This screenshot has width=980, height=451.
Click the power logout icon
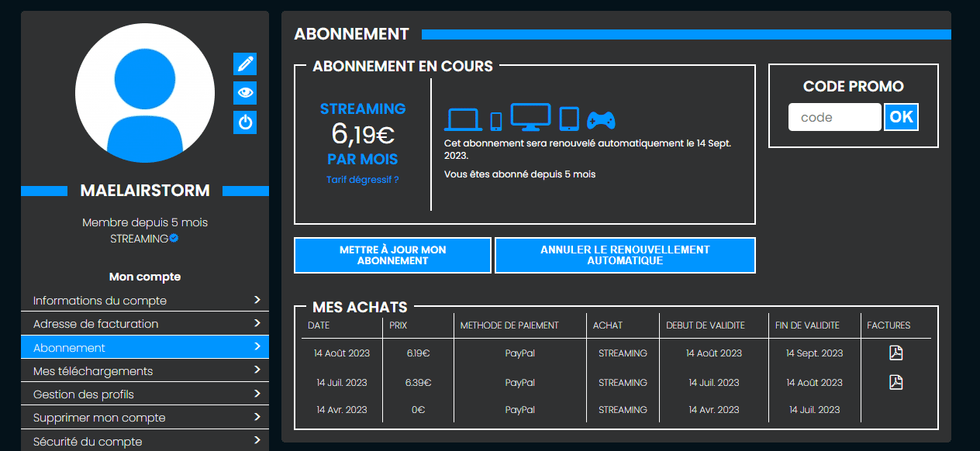click(x=245, y=122)
